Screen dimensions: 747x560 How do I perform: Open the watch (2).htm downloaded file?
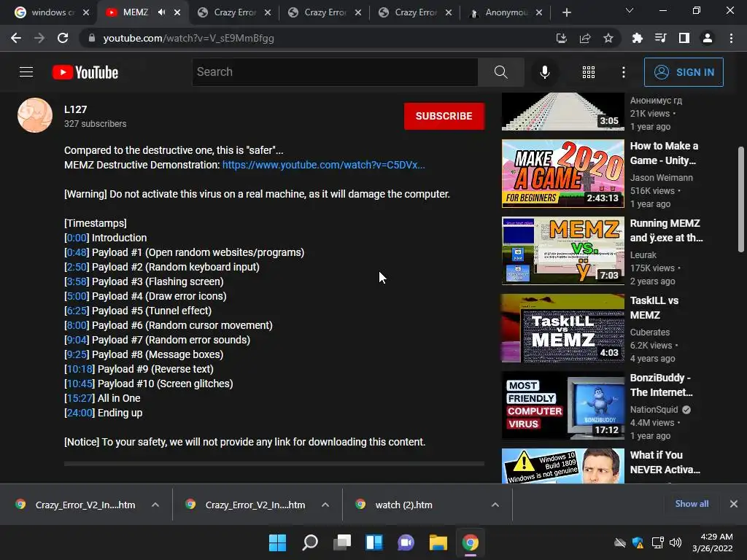pyautogui.click(x=403, y=505)
